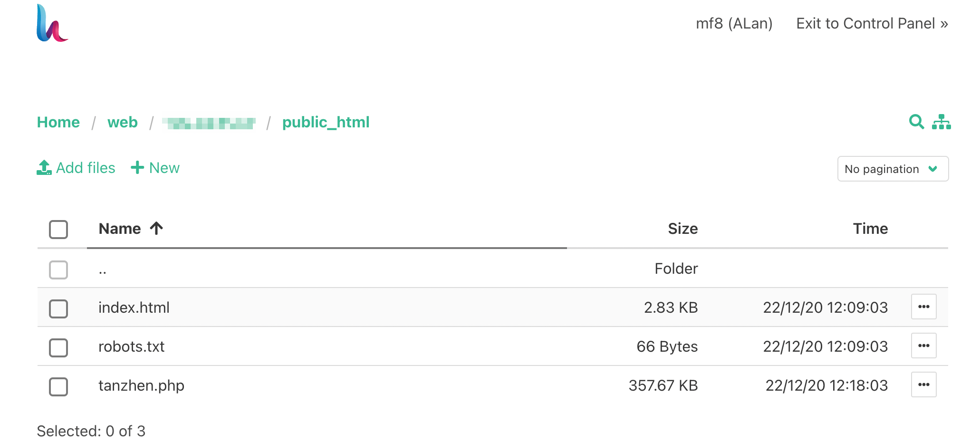Screen dimensions: 980x442
Task: Expand the No pagination dropdown
Action: (x=893, y=169)
